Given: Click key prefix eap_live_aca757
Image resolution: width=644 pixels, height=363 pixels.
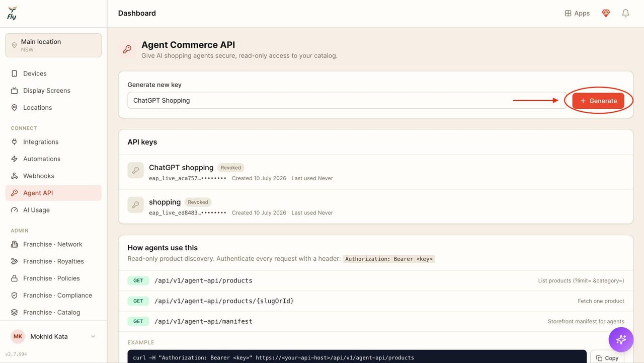Looking at the screenshot, I should click(188, 178).
